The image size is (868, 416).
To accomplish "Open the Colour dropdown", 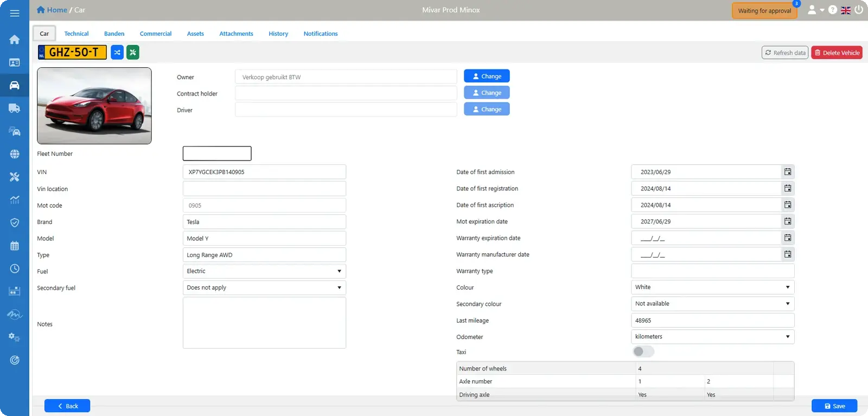I will pos(713,287).
